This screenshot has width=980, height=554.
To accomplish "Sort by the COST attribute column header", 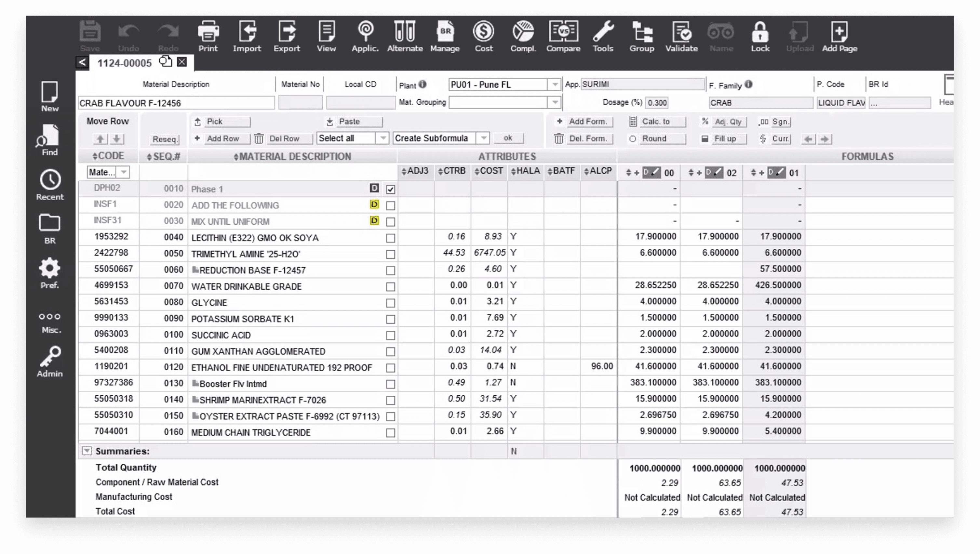I will [x=489, y=171].
